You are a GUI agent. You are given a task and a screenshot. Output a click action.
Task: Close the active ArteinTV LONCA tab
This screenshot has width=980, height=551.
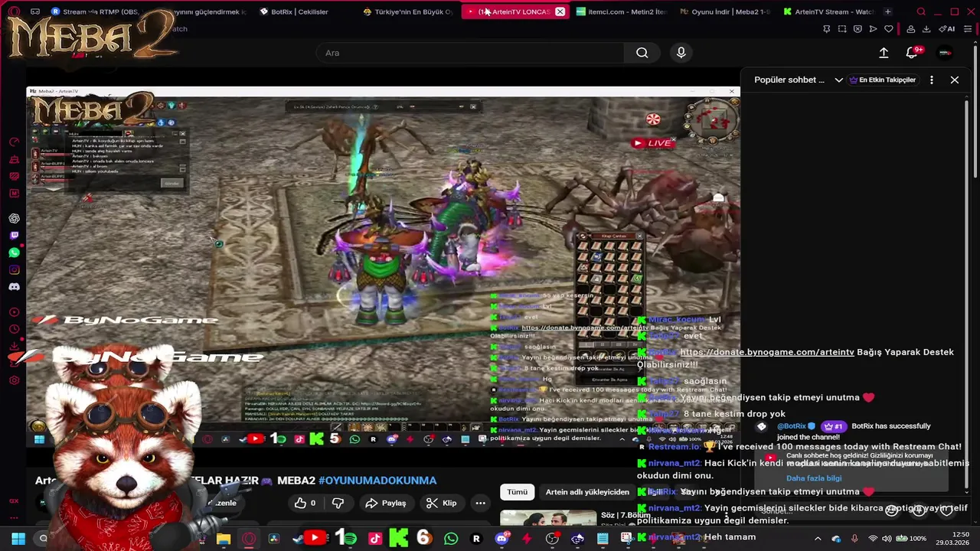560,11
